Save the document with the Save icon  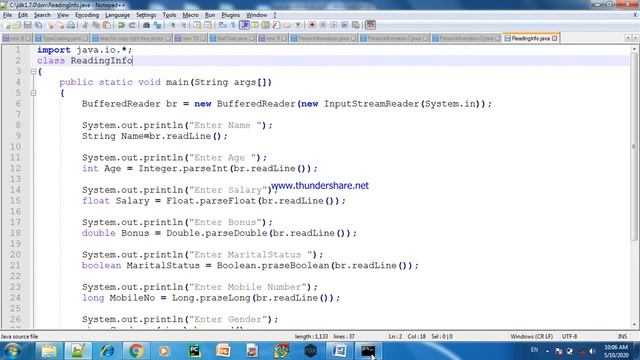(x=27, y=25)
